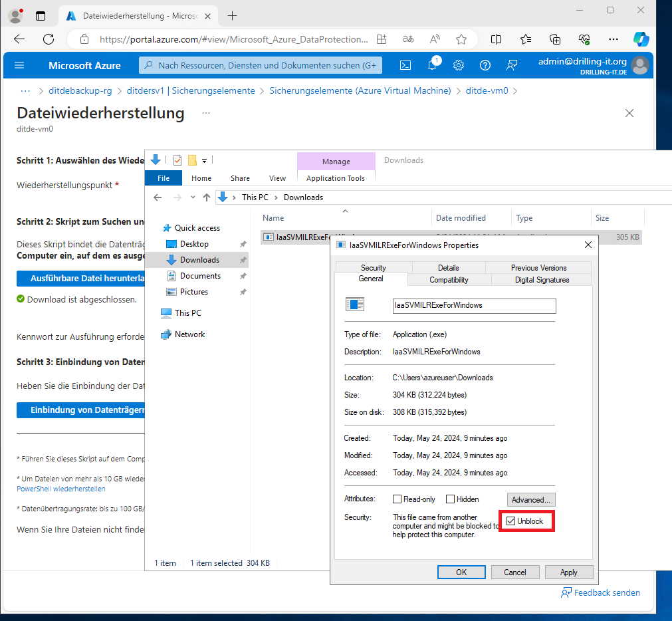Check the Read-only attribute
Viewport: 672px width, 621px height.
(397, 499)
